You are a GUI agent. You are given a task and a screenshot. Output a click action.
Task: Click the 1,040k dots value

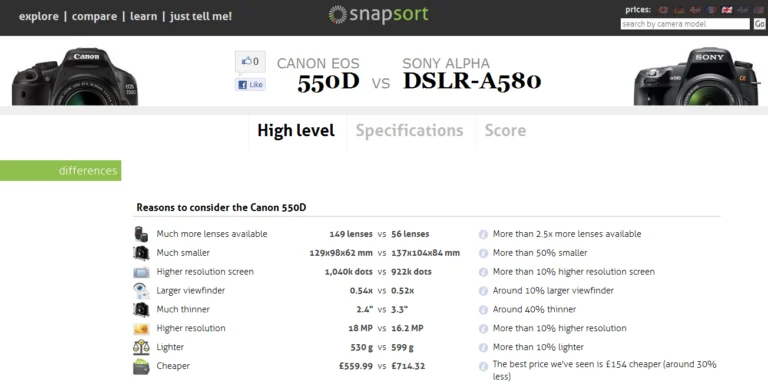(349, 272)
